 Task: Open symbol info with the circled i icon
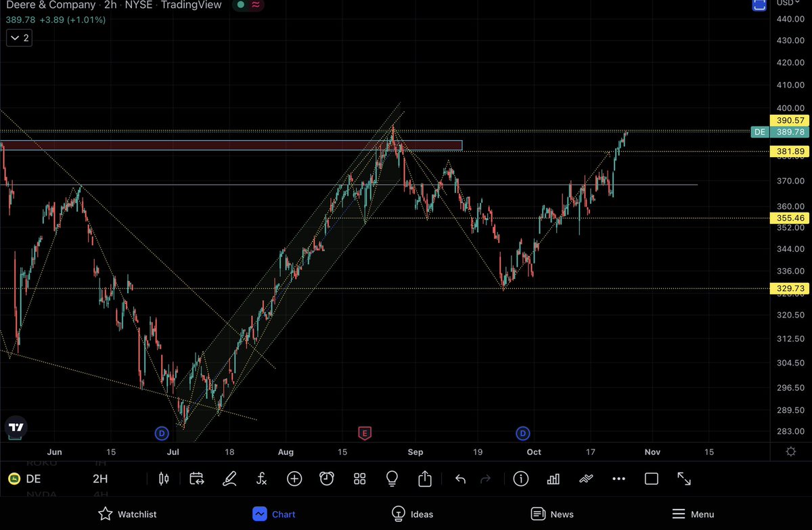coord(520,479)
